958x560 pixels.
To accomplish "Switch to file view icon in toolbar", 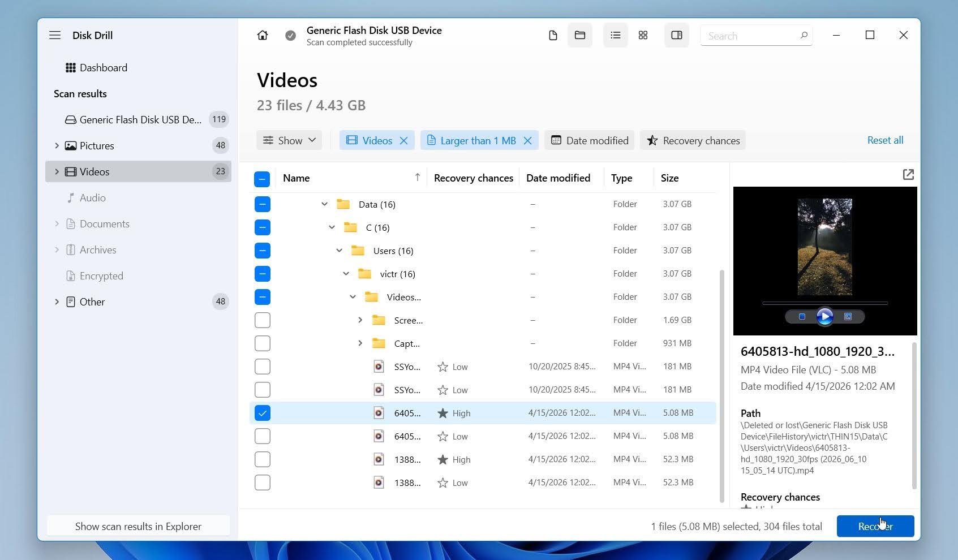I will pyautogui.click(x=553, y=36).
